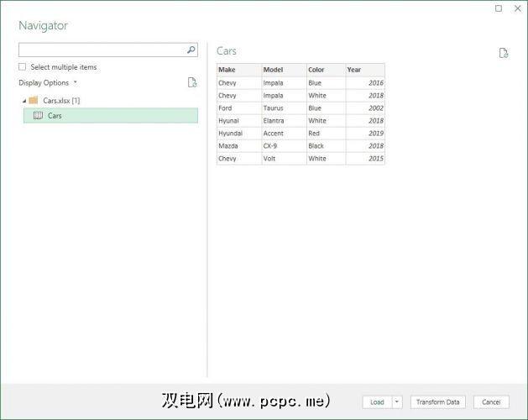Click the search magnifier icon
The height and width of the screenshot is (420, 528).
point(191,50)
